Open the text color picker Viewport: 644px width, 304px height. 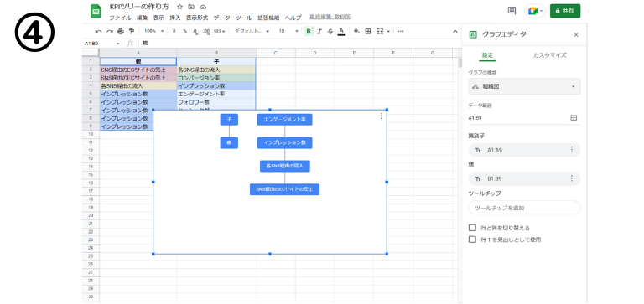point(341,31)
